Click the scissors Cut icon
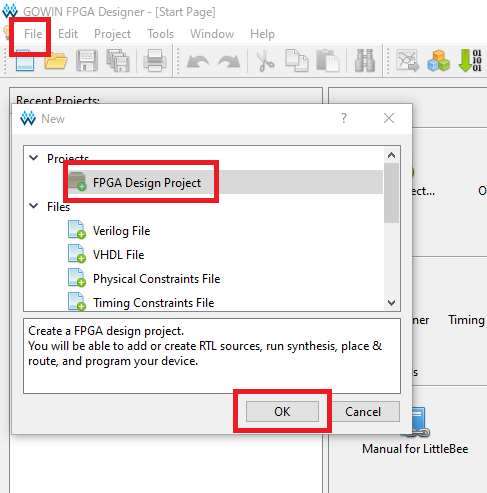This screenshot has height=493, width=487. (265, 61)
